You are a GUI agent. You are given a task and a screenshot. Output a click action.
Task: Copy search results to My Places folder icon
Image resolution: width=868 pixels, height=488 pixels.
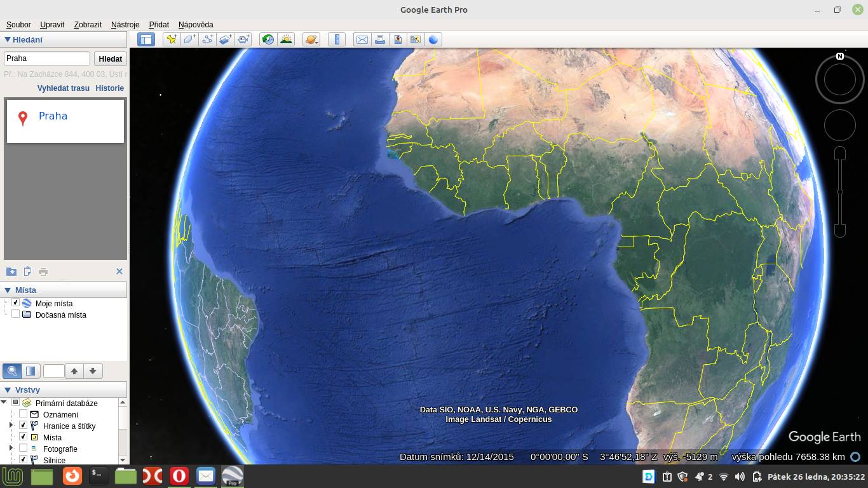11,271
